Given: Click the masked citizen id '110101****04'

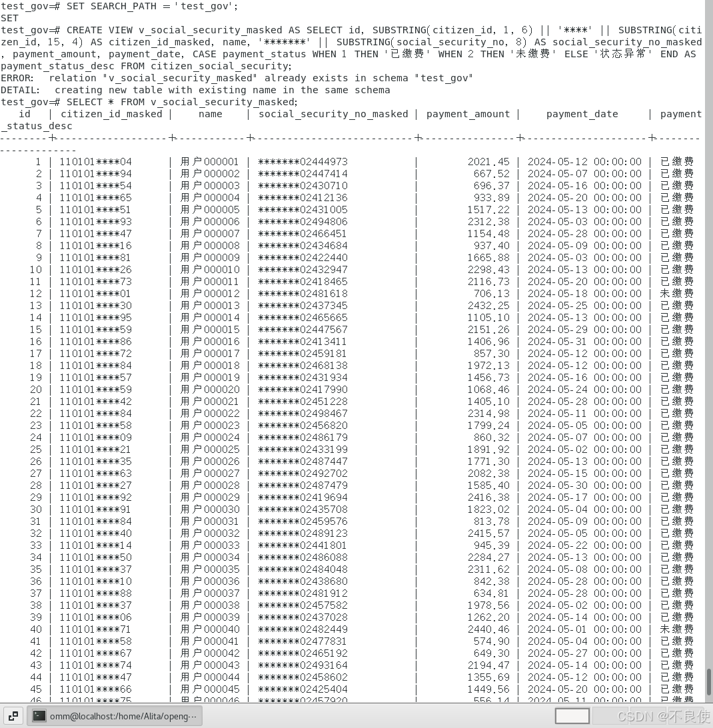Looking at the screenshot, I should (96, 162).
